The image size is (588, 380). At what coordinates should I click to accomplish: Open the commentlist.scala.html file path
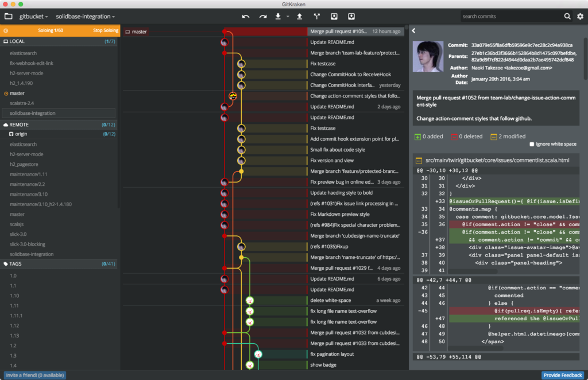pos(497,160)
